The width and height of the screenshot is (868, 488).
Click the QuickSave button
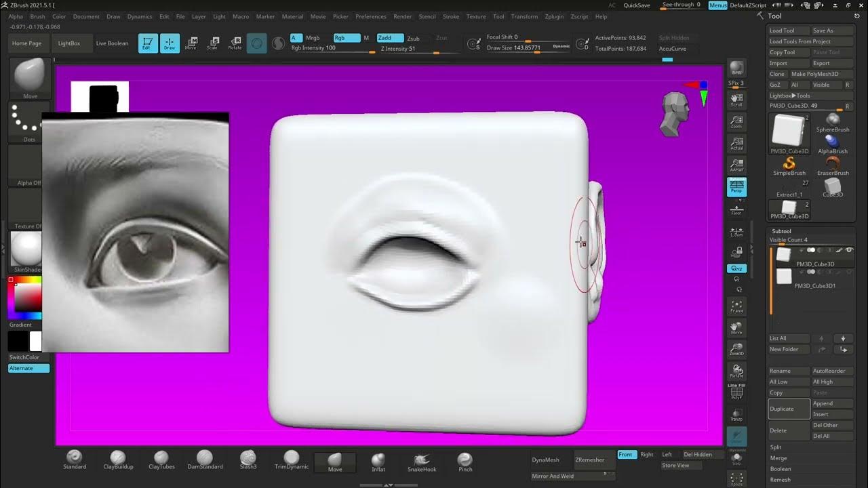point(637,5)
